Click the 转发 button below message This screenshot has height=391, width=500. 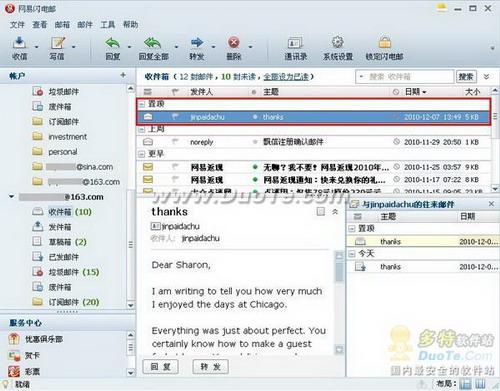[210, 367]
